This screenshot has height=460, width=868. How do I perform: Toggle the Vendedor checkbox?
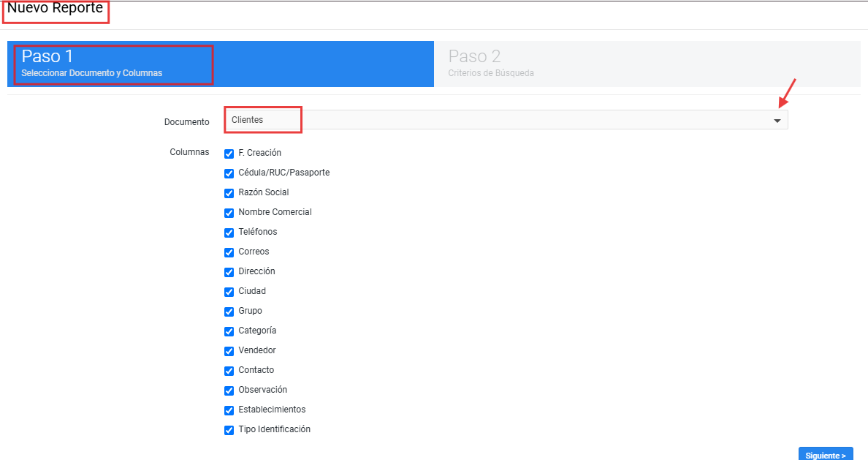pos(229,351)
